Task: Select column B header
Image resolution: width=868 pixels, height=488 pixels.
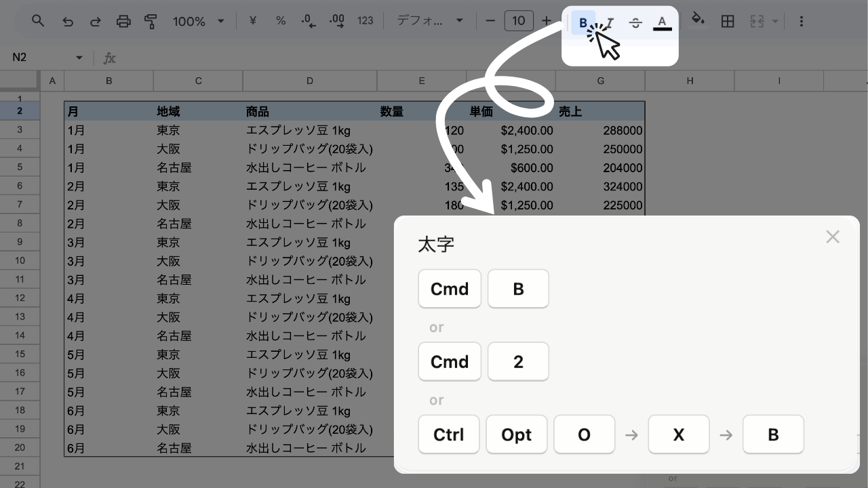Action: (x=108, y=81)
